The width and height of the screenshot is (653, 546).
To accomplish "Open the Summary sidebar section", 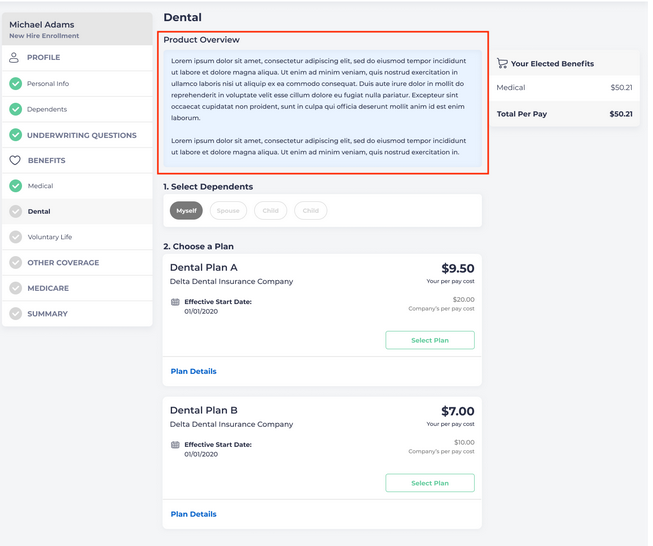I will point(47,314).
